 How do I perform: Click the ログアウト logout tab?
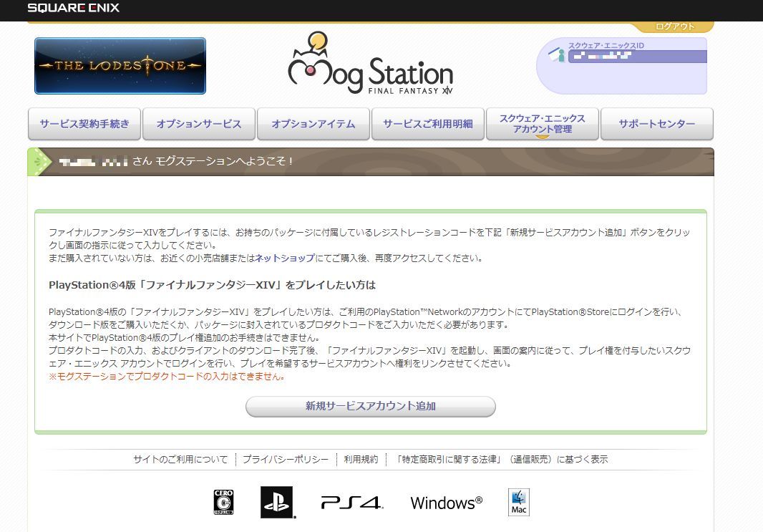(675, 26)
